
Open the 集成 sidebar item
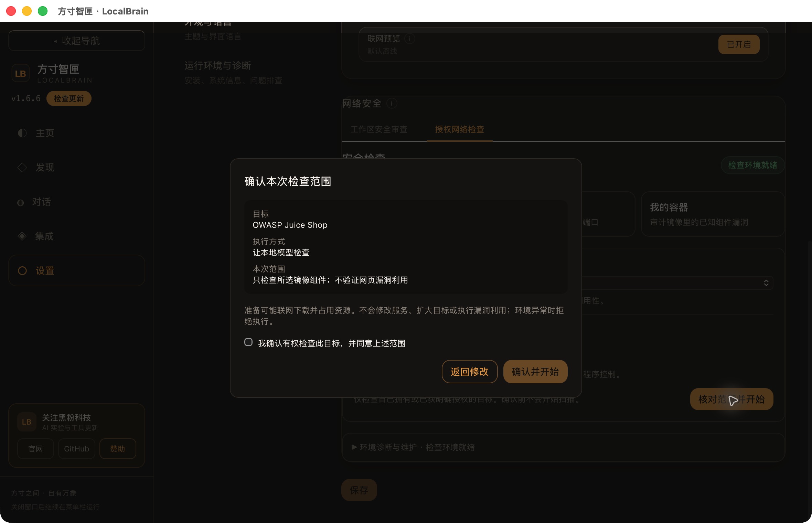pyautogui.click(x=77, y=236)
